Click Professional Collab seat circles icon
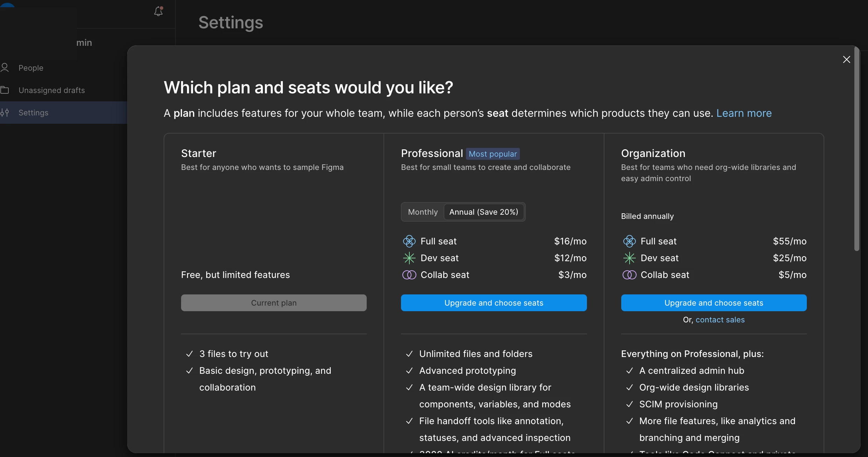Screen dimensions: 868x457 409,275
